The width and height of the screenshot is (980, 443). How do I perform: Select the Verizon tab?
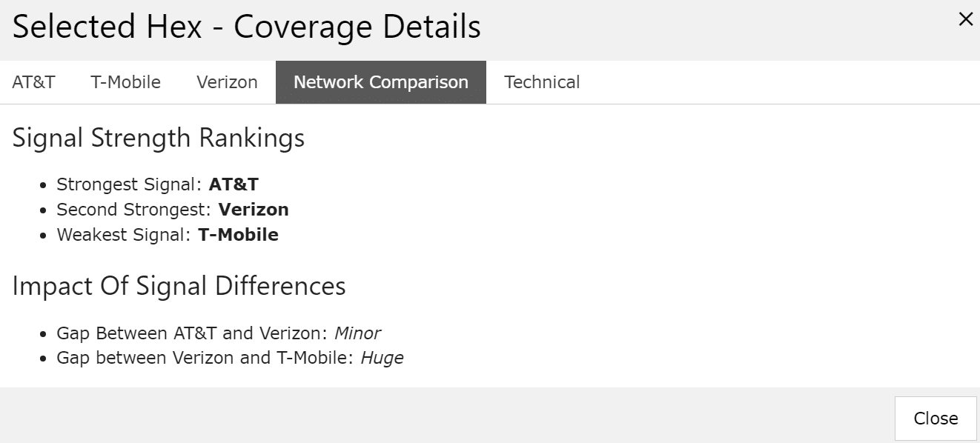pyautogui.click(x=227, y=82)
